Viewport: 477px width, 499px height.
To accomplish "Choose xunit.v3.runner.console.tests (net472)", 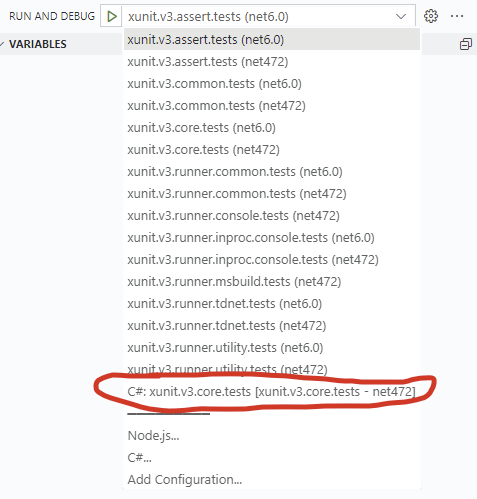I will coord(272,216).
